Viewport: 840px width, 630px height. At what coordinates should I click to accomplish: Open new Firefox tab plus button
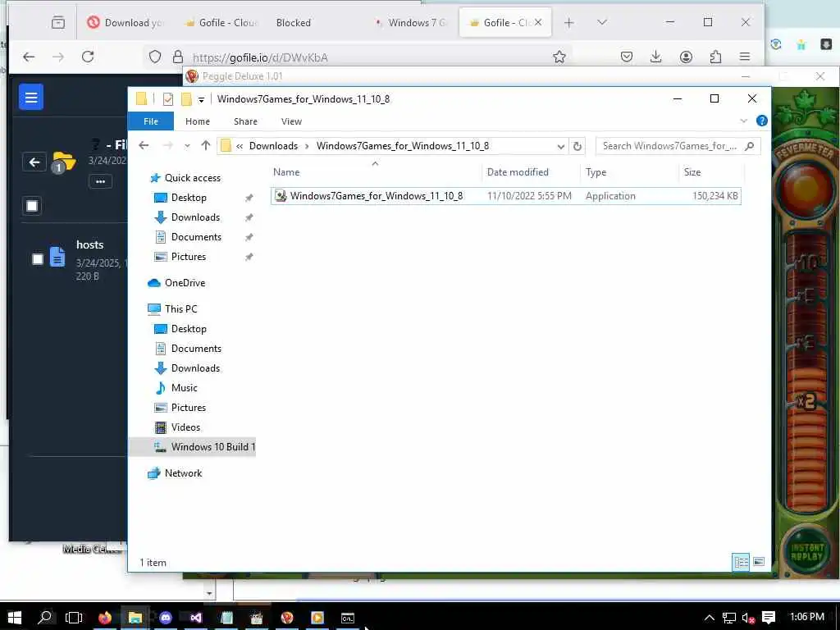click(x=569, y=22)
